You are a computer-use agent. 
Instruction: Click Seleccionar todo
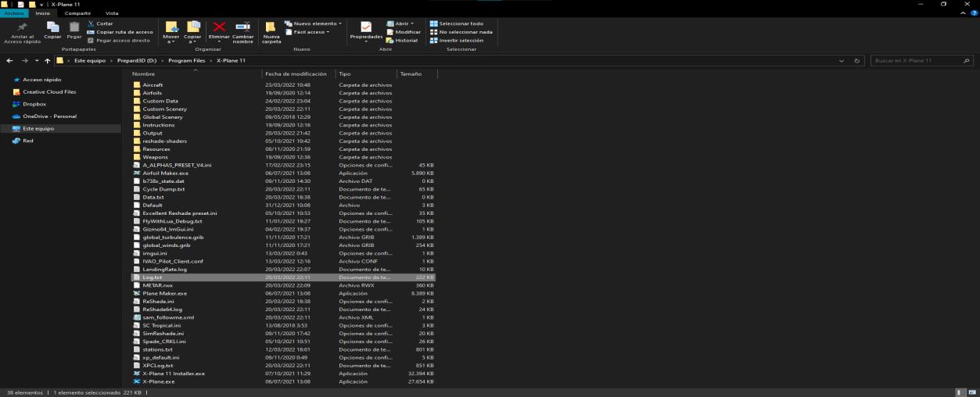pos(457,23)
